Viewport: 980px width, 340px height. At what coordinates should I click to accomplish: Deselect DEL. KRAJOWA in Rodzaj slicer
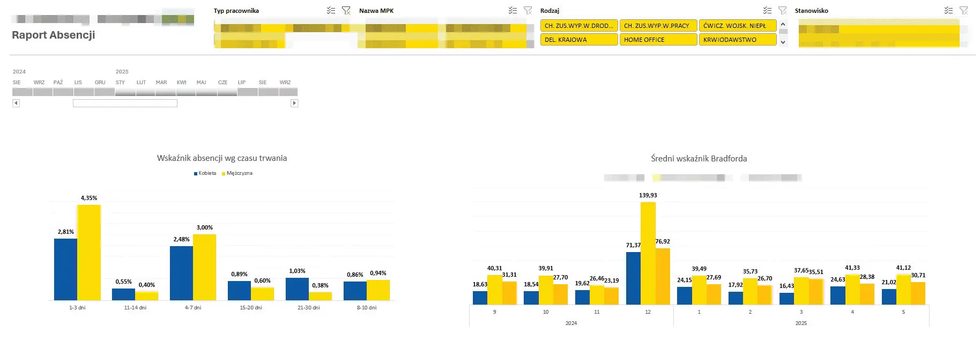pos(579,40)
